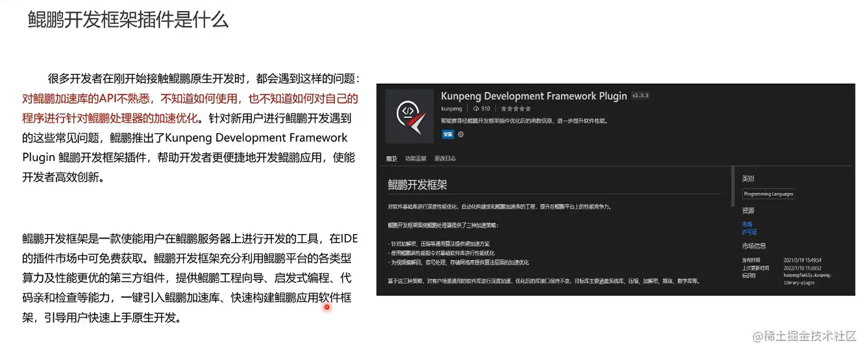The height and width of the screenshot is (354, 868).
Task: Click the Programming Languages category tag
Action: (769, 194)
